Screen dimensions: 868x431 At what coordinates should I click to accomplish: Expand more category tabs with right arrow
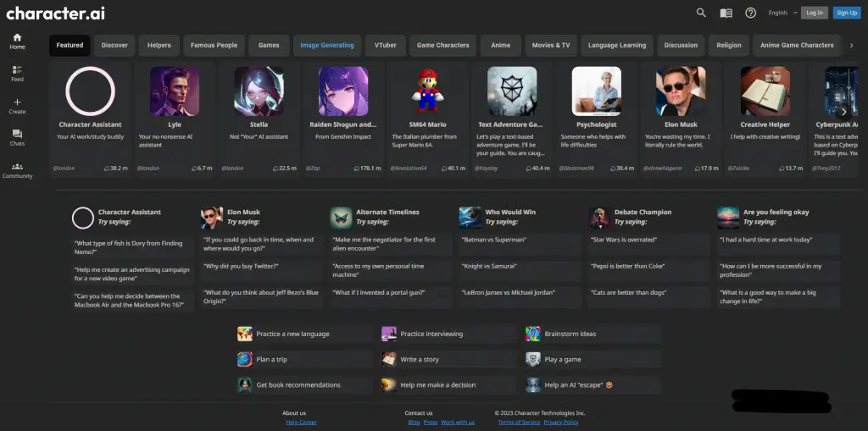pos(851,46)
